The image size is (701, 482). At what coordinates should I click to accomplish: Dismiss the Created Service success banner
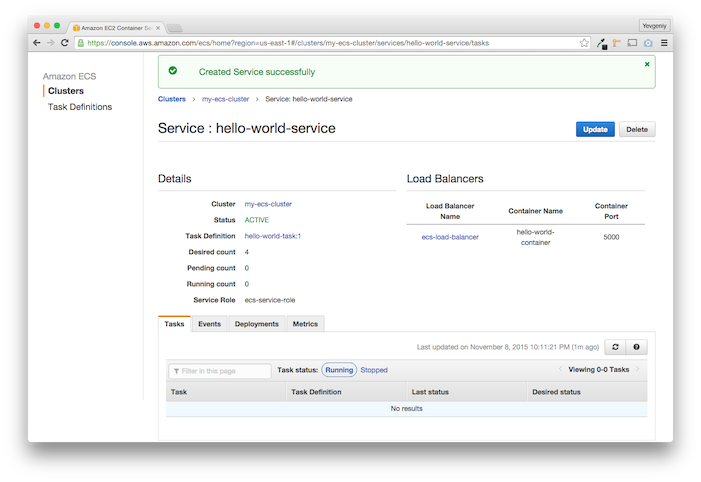click(x=647, y=64)
